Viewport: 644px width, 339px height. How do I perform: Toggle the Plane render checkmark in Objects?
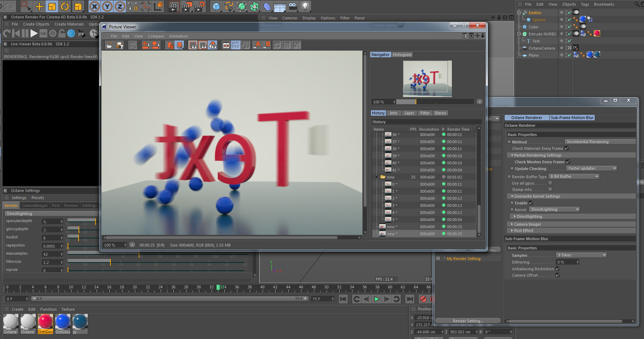click(569, 55)
